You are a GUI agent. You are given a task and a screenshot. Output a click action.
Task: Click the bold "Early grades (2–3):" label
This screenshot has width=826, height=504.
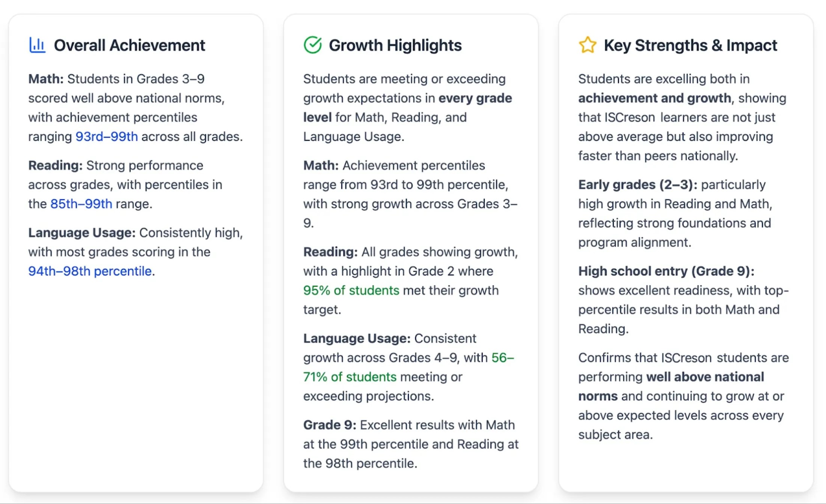coord(638,185)
